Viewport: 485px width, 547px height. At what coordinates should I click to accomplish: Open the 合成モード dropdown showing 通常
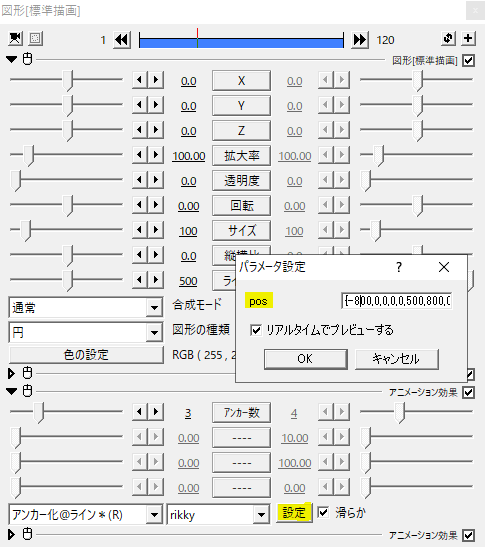[85, 307]
